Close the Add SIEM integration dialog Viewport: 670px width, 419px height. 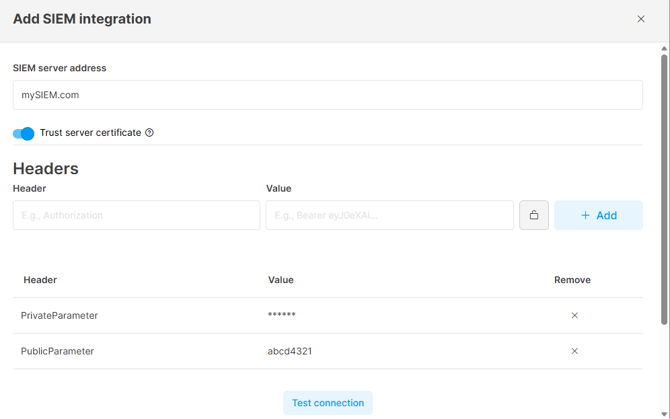pyautogui.click(x=641, y=19)
